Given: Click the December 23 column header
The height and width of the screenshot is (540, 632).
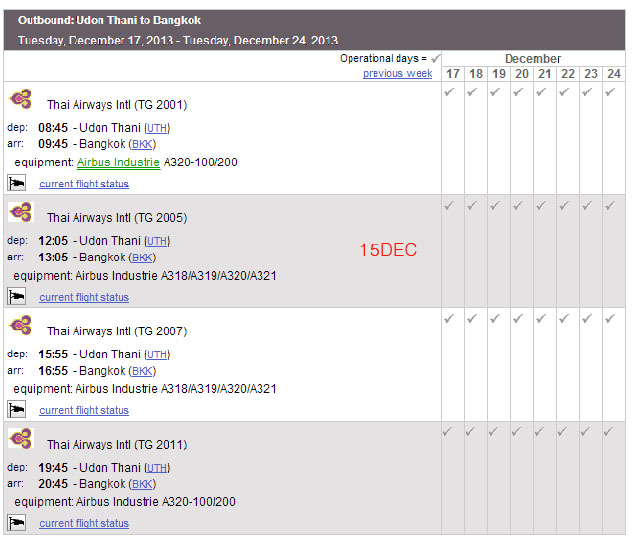Looking at the screenshot, I should (x=591, y=74).
